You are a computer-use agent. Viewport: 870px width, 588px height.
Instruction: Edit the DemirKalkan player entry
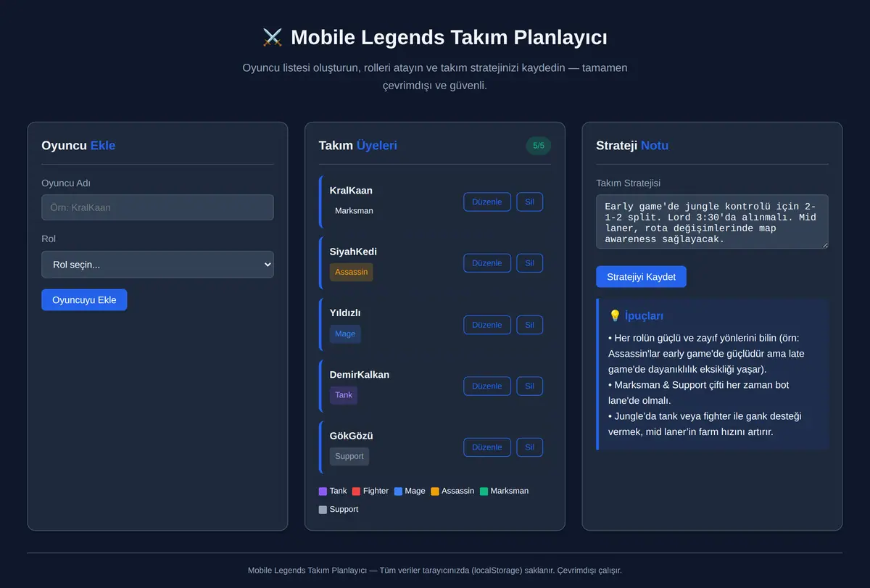tap(487, 386)
